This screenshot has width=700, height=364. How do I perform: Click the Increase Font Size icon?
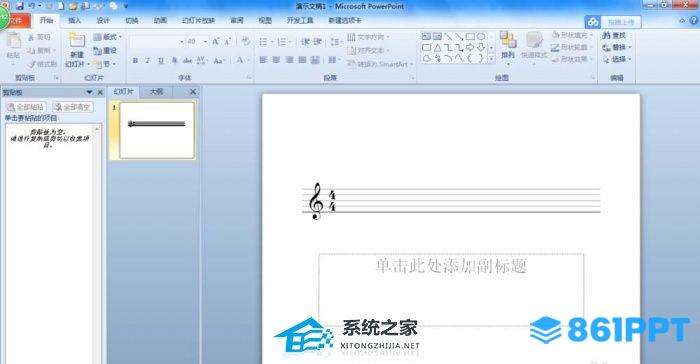click(x=216, y=42)
